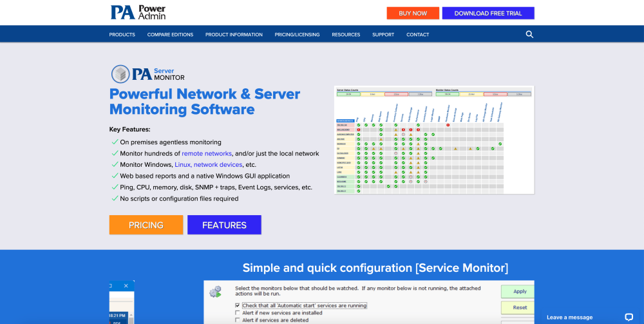Viewport: 644px width, 324px height.
Task: Click the PA Server Monitor product logo
Action: (147, 73)
